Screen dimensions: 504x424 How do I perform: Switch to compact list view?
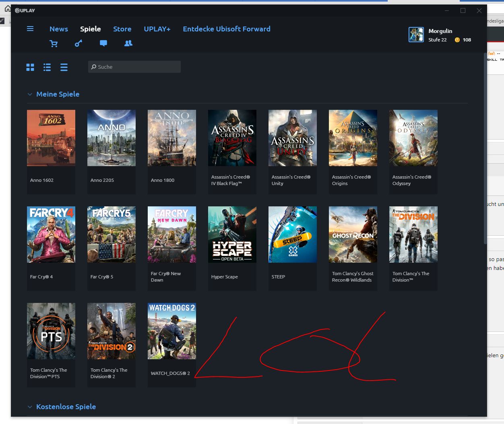pyautogui.click(x=64, y=67)
